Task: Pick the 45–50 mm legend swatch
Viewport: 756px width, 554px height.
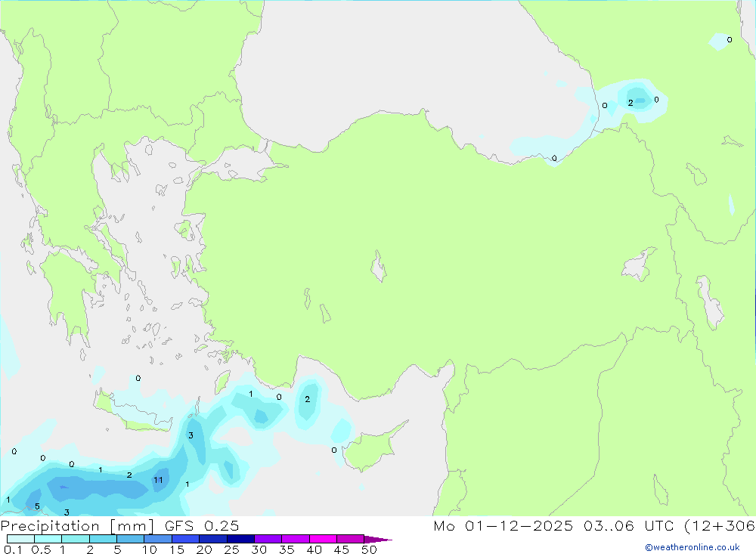Action: point(350,539)
